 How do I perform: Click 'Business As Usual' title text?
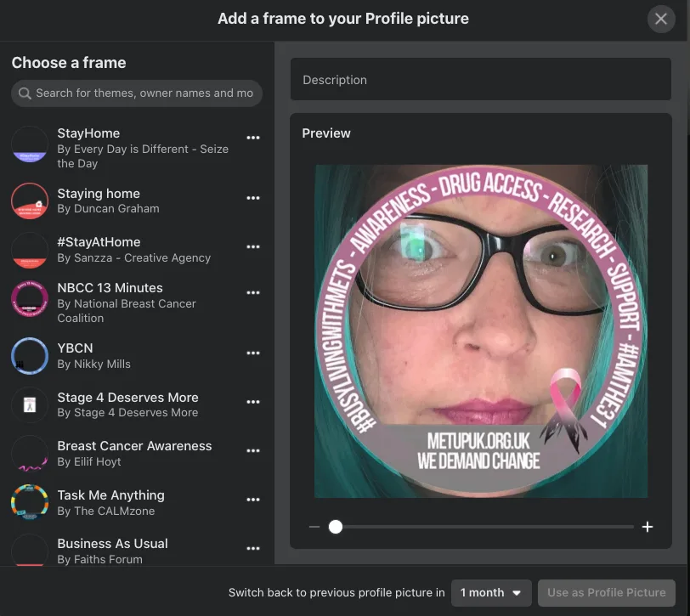point(113,544)
